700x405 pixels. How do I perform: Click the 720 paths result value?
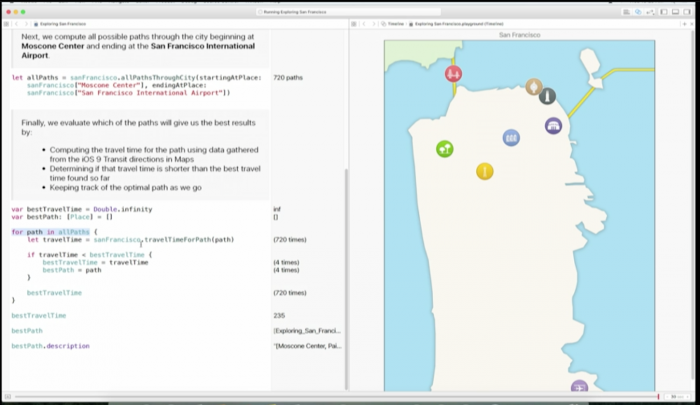pyautogui.click(x=288, y=77)
